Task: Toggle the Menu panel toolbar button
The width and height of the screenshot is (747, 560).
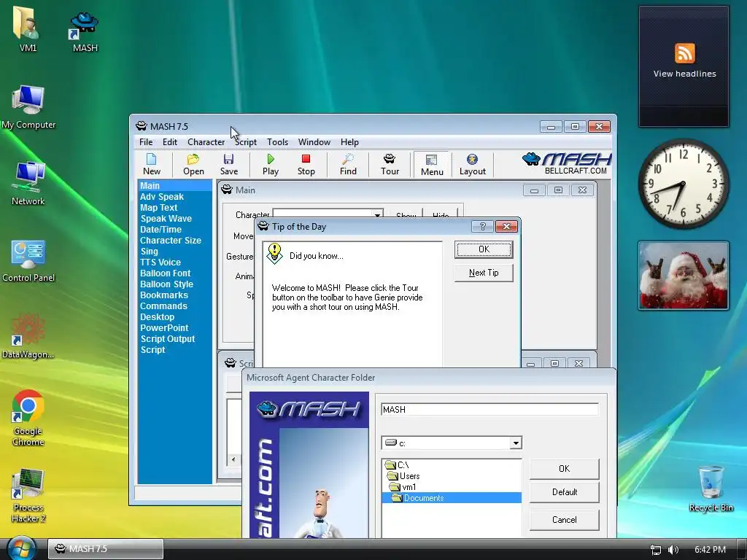Action: point(432,165)
